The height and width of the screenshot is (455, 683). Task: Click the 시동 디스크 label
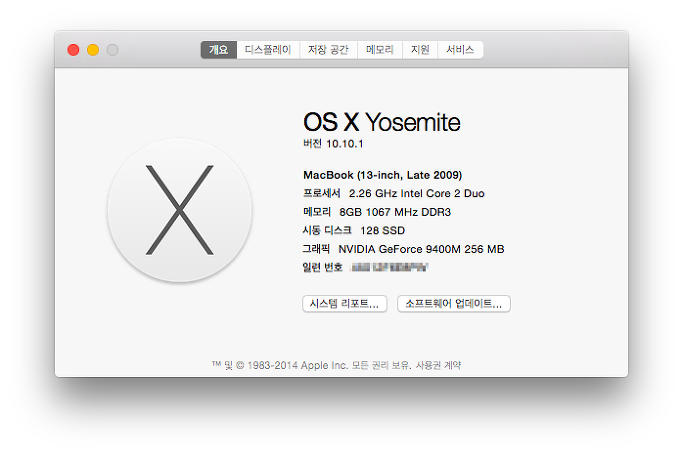(327, 230)
